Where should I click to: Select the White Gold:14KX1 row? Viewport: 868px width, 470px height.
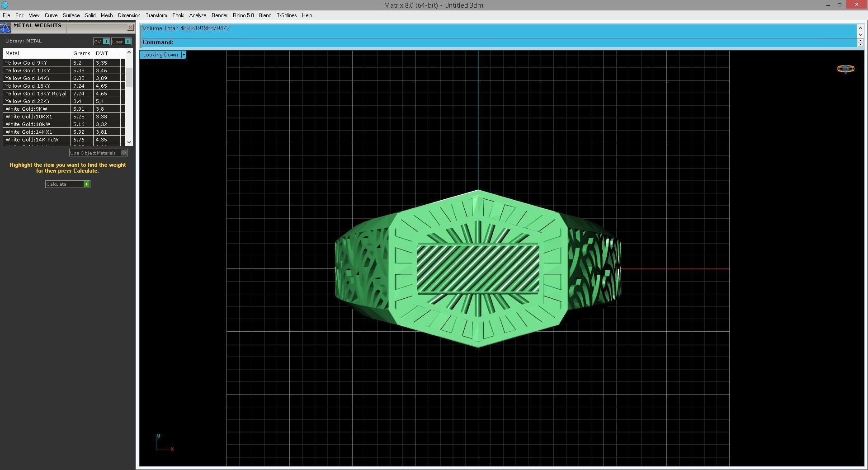click(x=64, y=132)
